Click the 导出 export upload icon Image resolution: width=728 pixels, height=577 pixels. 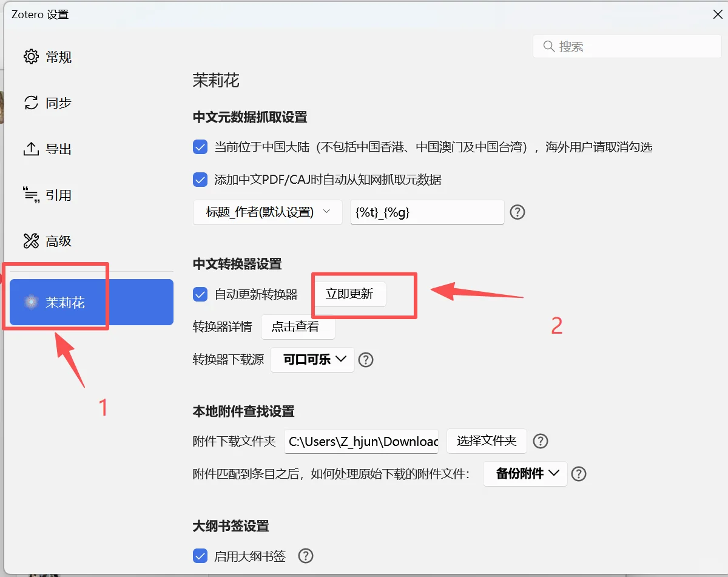pos(32,149)
